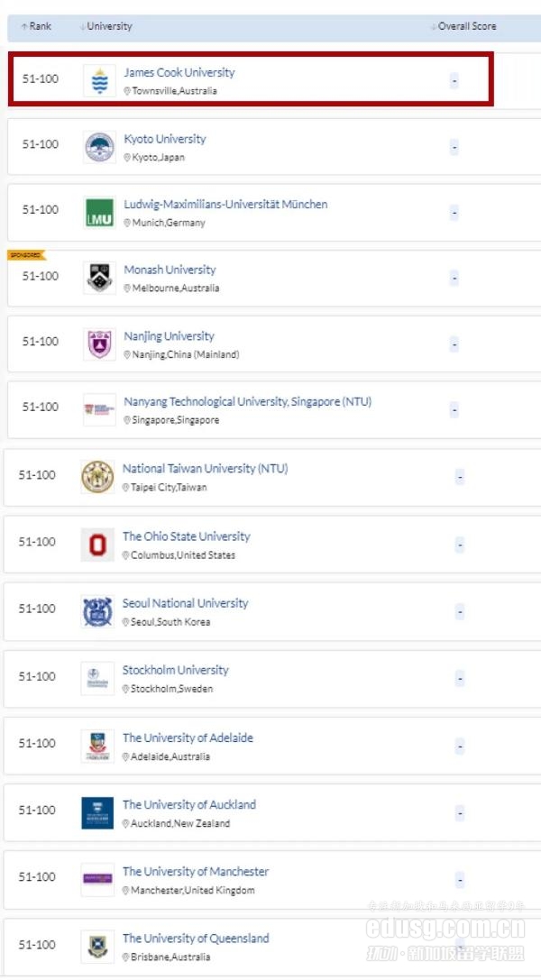
Task: Open The University of Manchester link
Action: point(196,871)
